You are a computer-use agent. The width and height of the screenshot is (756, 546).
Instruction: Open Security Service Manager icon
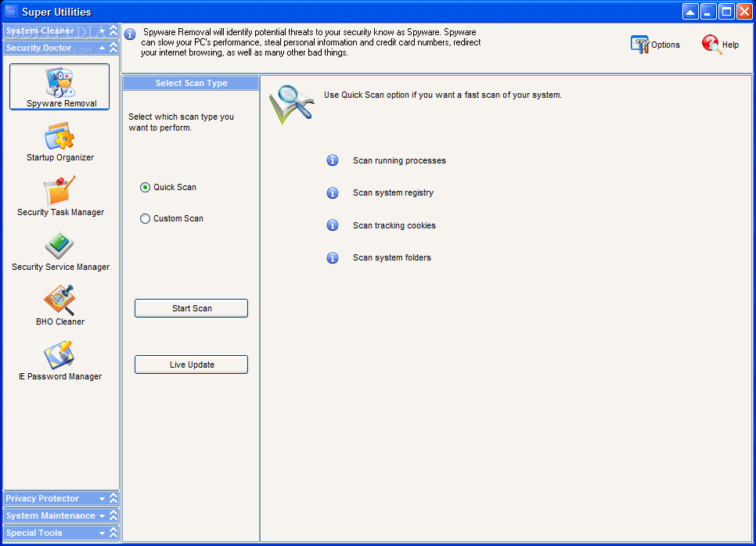[x=59, y=246]
